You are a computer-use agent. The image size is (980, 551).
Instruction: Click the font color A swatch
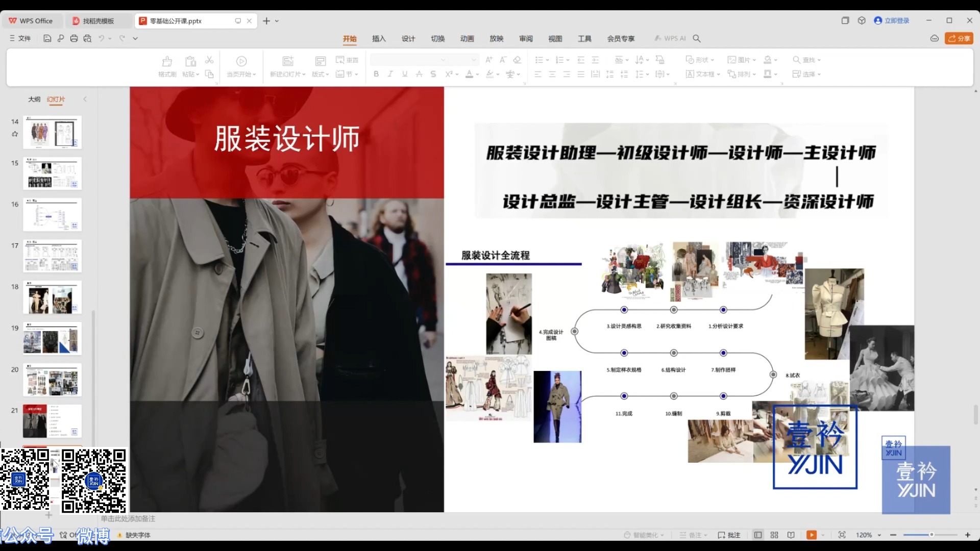pyautogui.click(x=469, y=74)
